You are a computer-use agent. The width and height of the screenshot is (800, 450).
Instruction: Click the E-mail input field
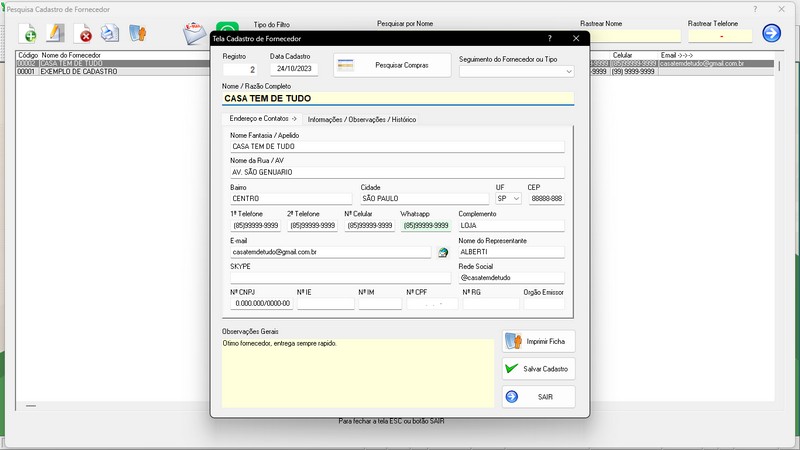click(330, 252)
